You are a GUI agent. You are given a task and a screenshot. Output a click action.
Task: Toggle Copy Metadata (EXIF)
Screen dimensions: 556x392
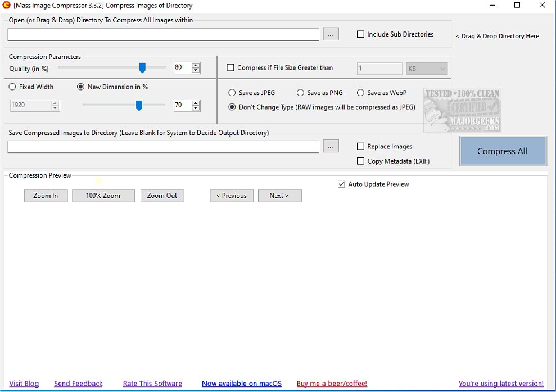tap(360, 161)
